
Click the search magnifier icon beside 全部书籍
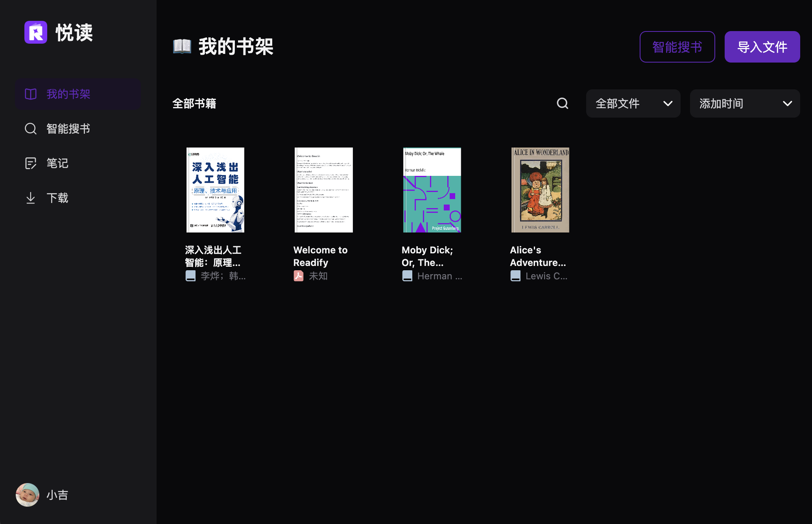pyautogui.click(x=563, y=103)
